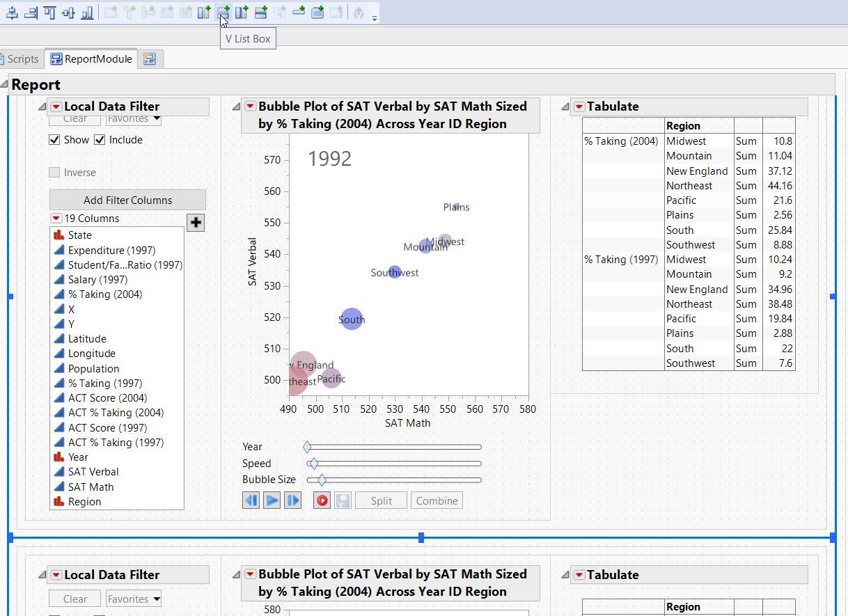Click the red record button below the chart
Screen dimensions: 848x616
pyautogui.click(x=322, y=500)
